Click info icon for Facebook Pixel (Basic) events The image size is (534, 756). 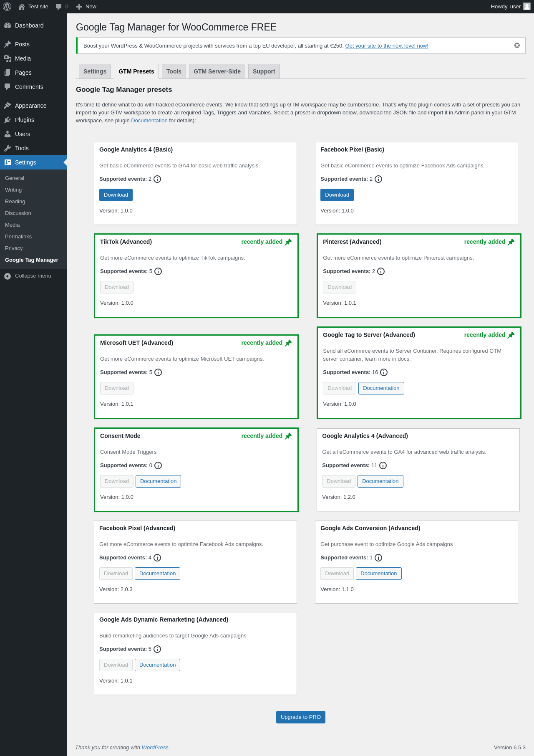pyautogui.click(x=378, y=179)
